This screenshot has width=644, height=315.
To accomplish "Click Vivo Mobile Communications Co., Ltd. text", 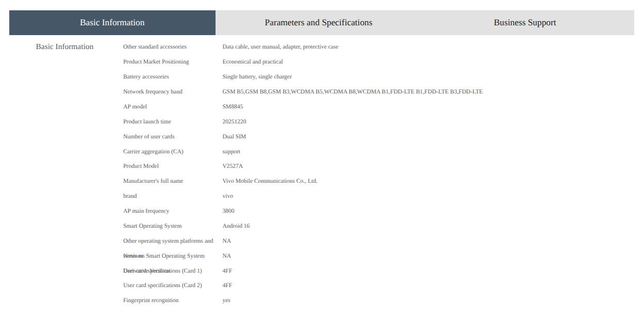I will tap(270, 181).
